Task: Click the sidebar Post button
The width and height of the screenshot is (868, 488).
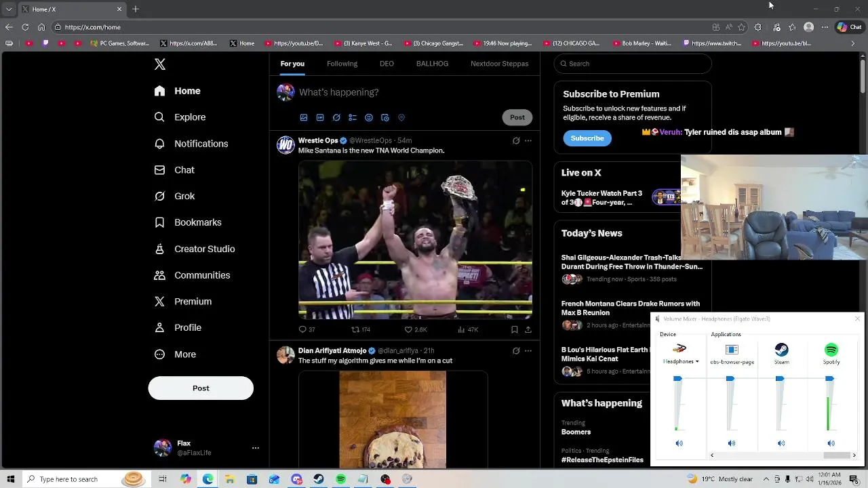Action: 201,388
